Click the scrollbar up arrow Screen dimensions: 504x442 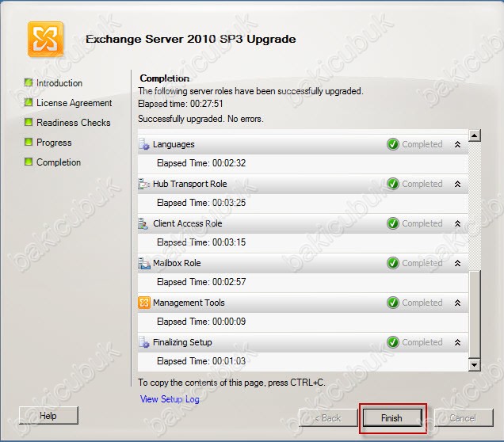[x=475, y=135]
